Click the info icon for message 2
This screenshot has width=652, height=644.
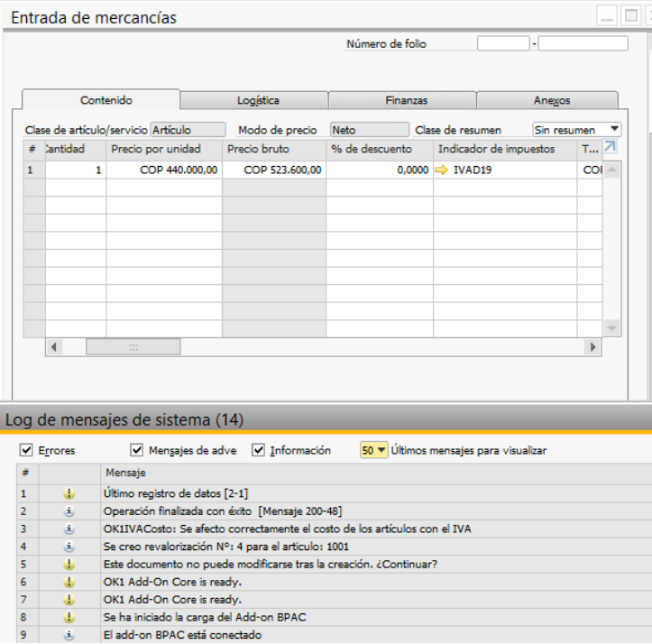(x=69, y=511)
